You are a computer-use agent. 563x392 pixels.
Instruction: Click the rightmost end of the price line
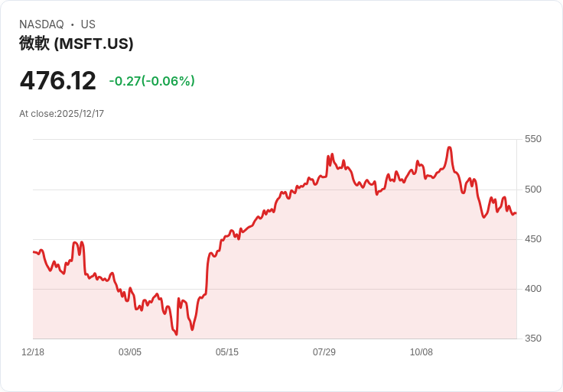(x=516, y=213)
